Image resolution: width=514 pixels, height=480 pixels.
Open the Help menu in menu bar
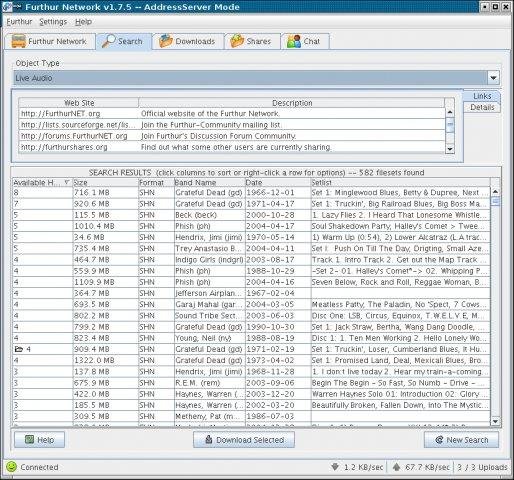(83, 22)
